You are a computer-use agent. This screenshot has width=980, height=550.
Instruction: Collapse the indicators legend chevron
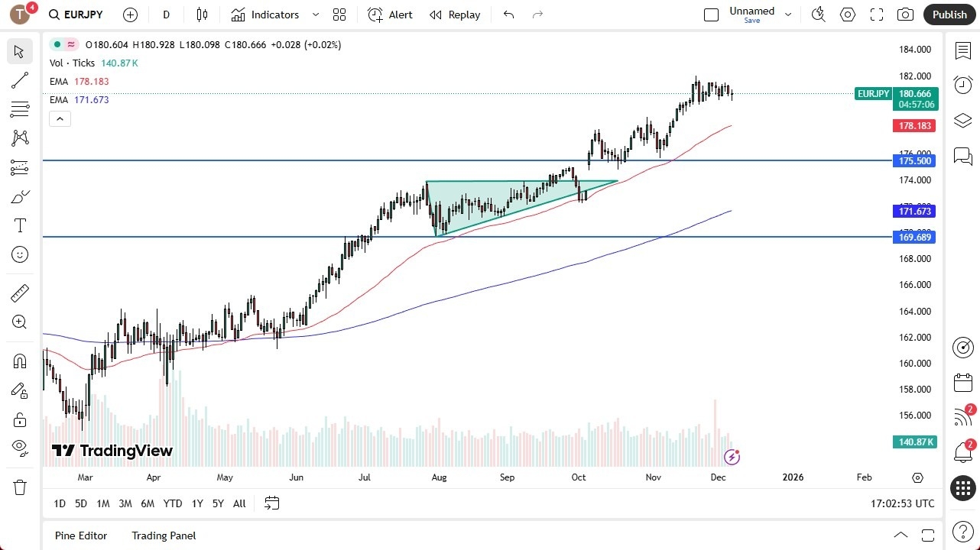(x=60, y=118)
